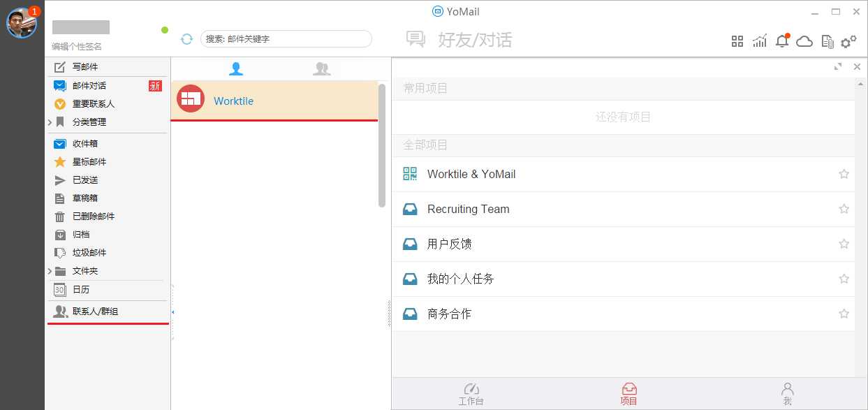This screenshot has height=410, width=868.
Task: Click the green online status dot
Action: (165, 30)
